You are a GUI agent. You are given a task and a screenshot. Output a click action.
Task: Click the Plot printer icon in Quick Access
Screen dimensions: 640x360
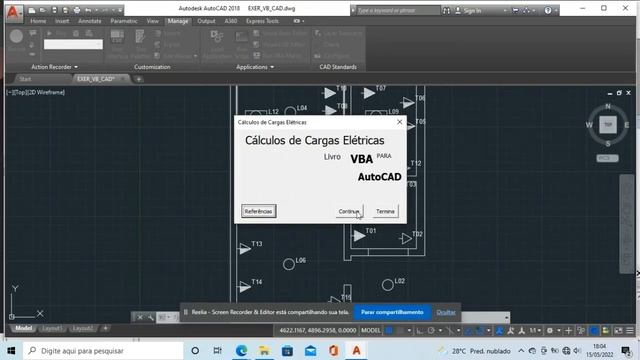click(x=77, y=10)
